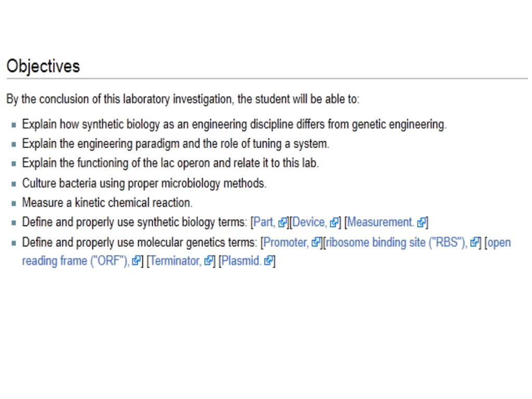The image size is (532, 399).
Task: Open the Part link
Action: point(264,222)
